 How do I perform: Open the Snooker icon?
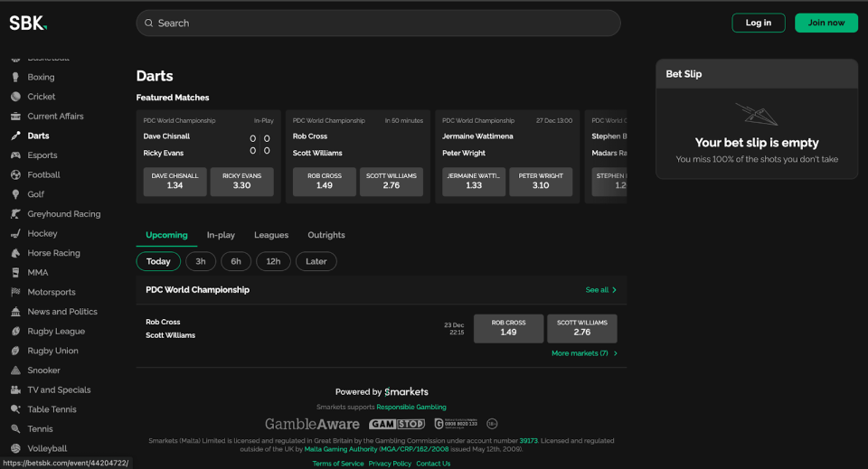15,370
